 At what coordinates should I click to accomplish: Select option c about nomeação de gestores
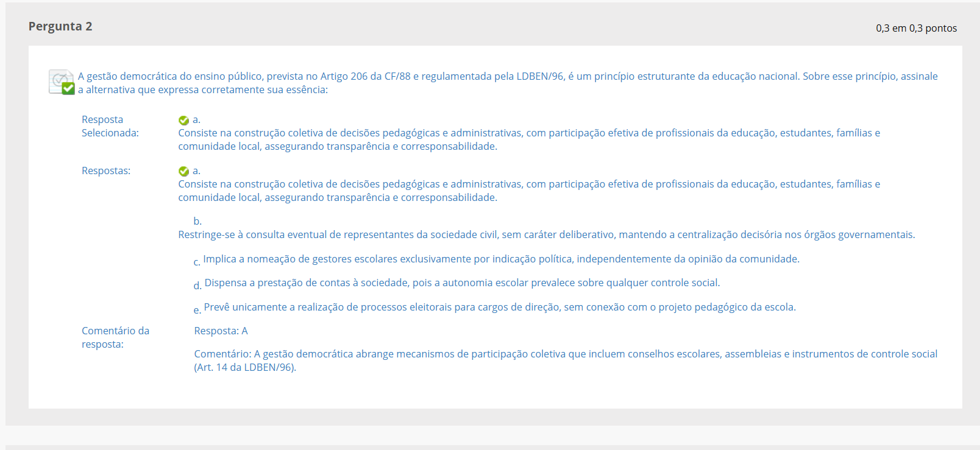click(501, 259)
